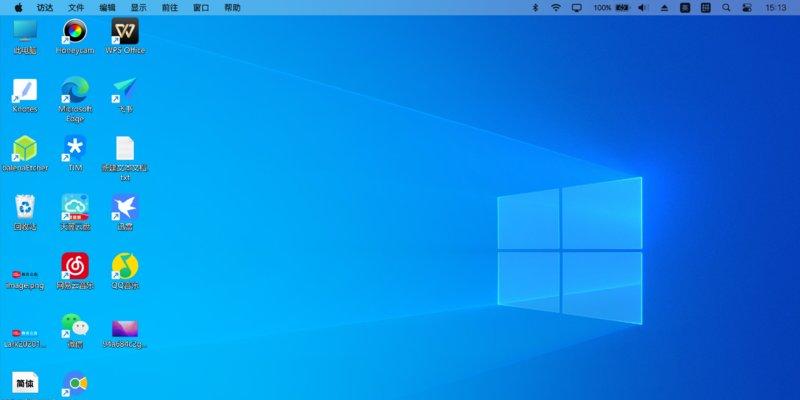Open the Help (帮助) menu

(232, 8)
